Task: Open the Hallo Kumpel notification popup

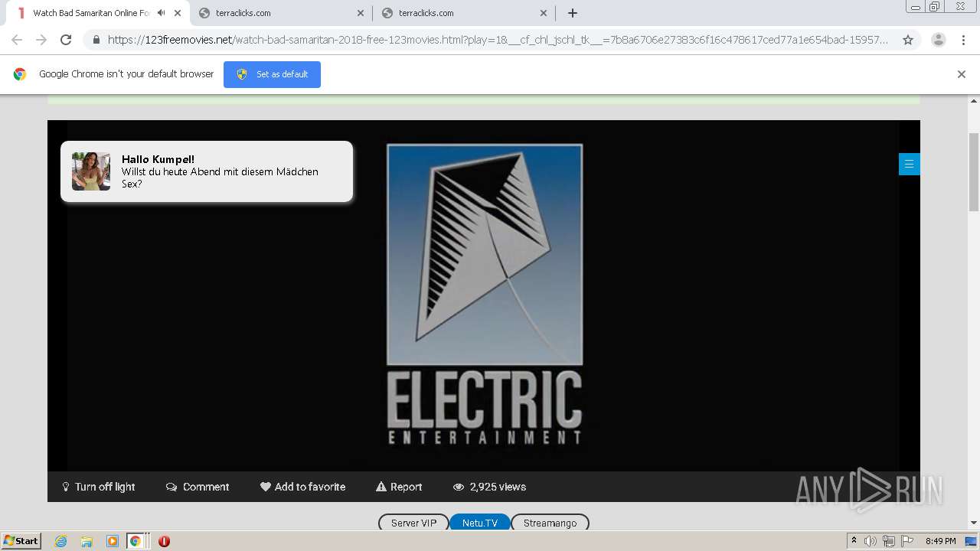Action: point(207,171)
